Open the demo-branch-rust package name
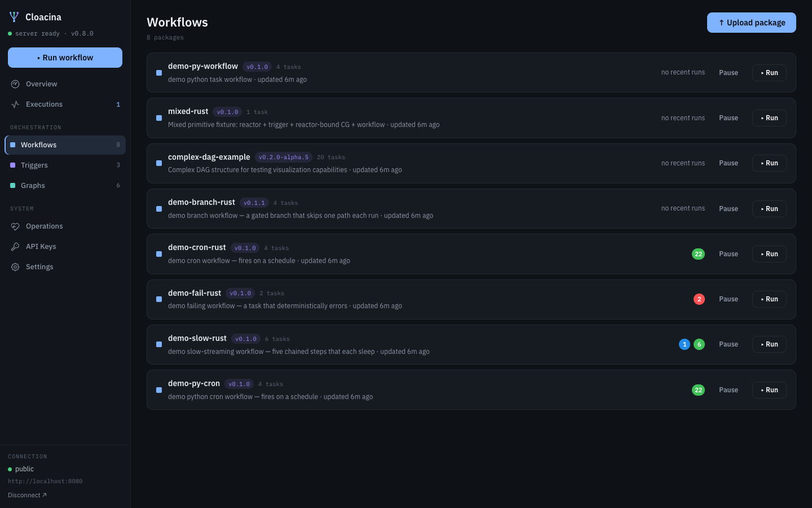This screenshot has height=508, width=812. coord(201,202)
